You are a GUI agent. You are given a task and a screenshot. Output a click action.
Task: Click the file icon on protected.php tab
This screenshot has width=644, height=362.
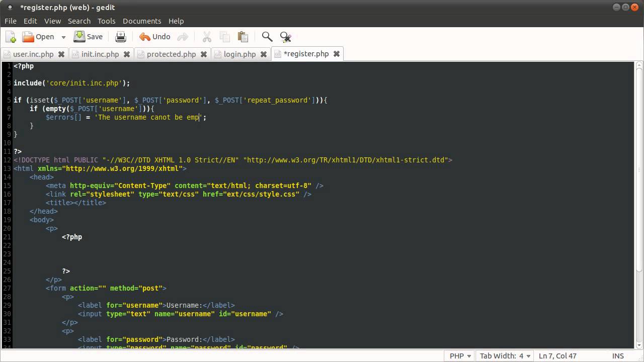tap(141, 54)
